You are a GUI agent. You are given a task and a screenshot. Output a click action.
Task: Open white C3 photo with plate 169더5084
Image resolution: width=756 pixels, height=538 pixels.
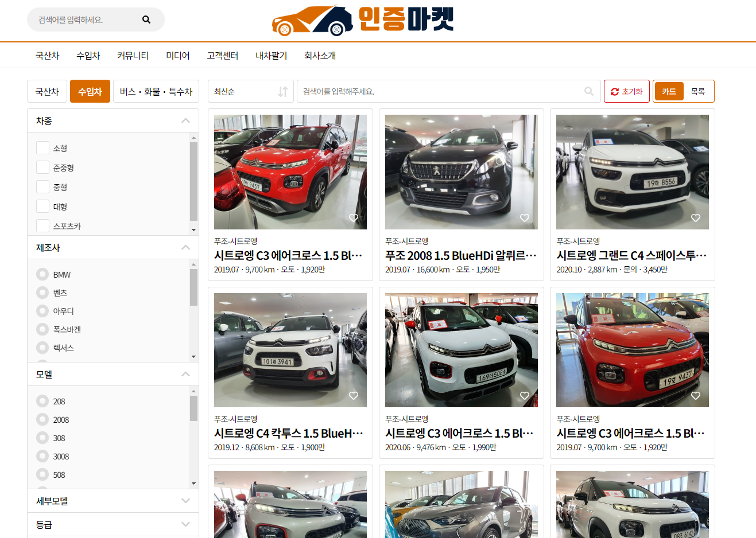(462, 350)
